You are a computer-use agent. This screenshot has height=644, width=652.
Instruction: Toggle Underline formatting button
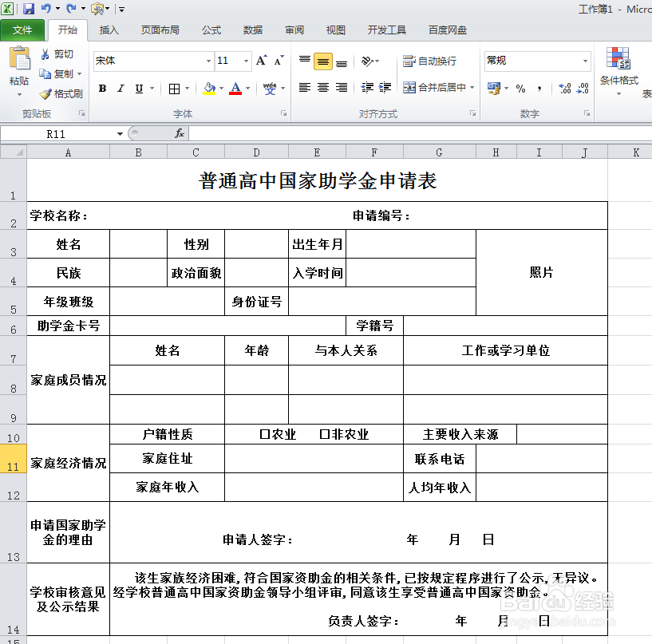click(139, 88)
